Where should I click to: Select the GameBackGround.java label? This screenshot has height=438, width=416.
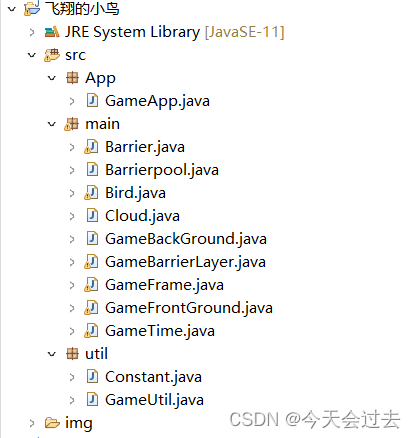point(186,239)
